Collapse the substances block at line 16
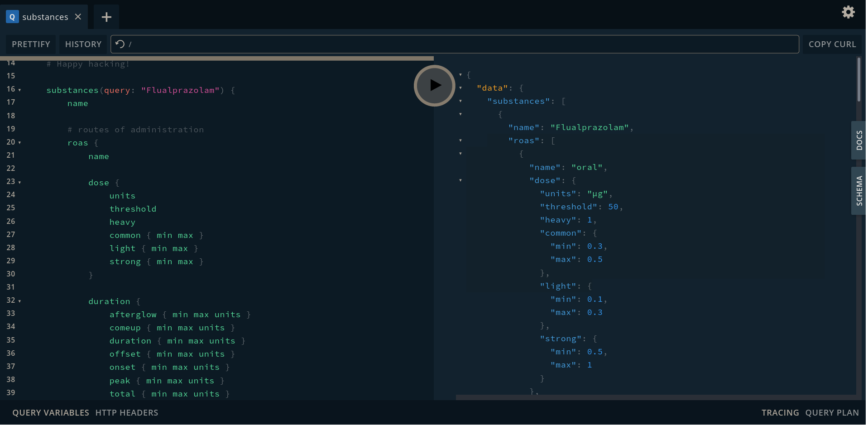 [19, 90]
